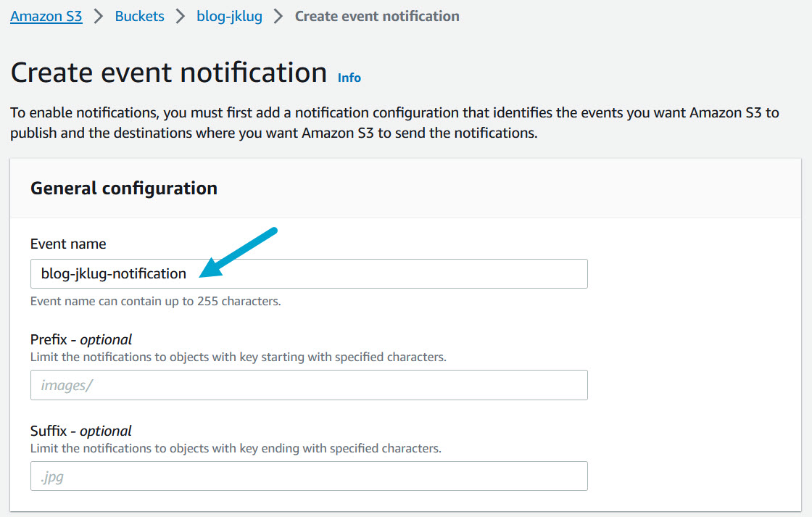Select the current breadcrumb 'Create event notification'
Image resolution: width=812 pixels, height=517 pixels.
coord(376,16)
